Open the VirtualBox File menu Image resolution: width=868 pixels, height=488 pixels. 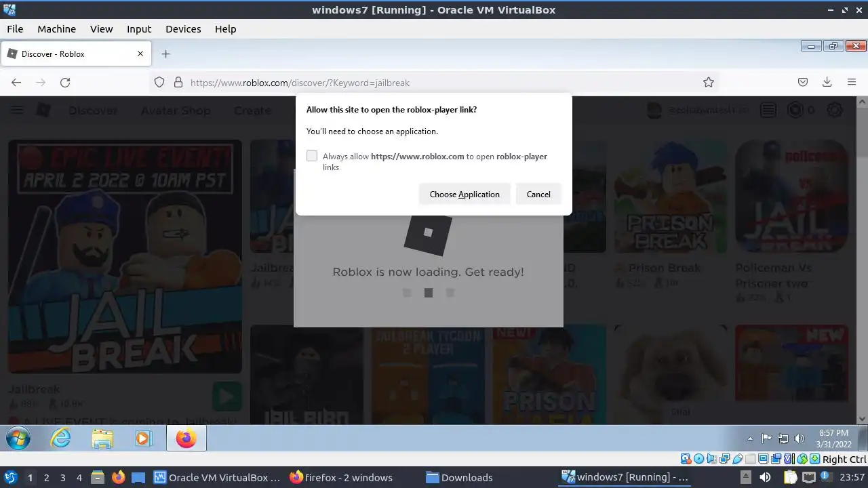point(15,29)
